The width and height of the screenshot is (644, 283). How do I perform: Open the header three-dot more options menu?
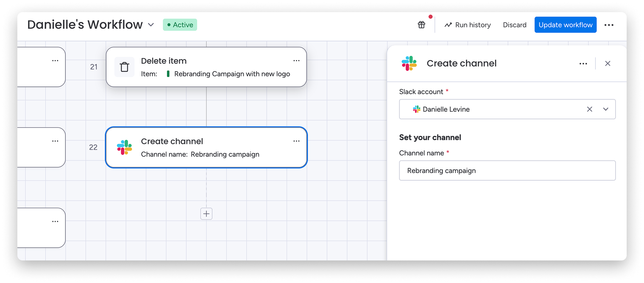coord(609,25)
